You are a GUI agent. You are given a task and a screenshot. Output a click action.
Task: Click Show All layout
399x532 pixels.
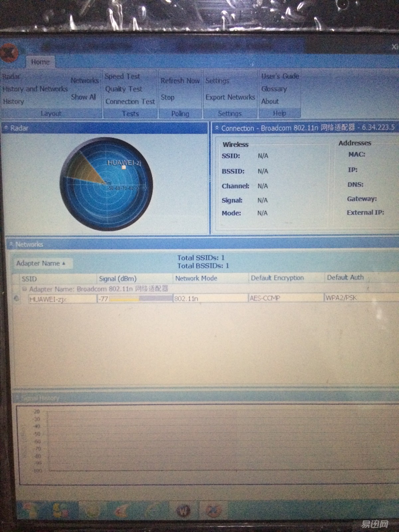pyautogui.click(x=83, y=97)
